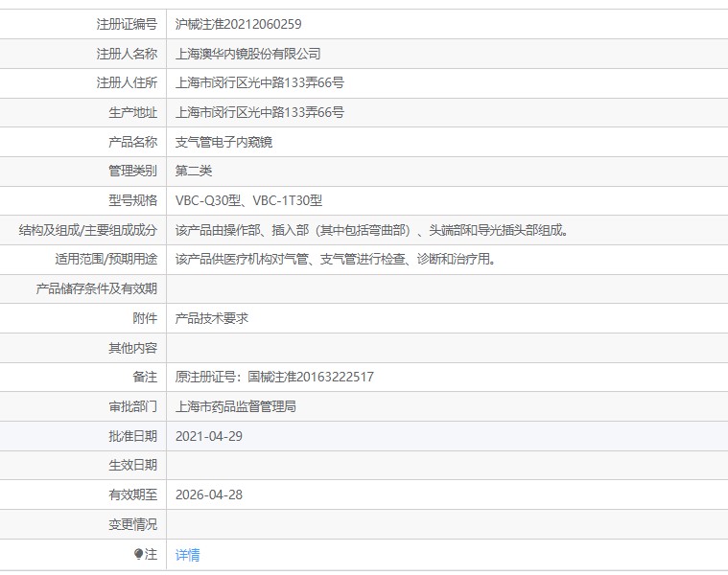This screenshot has height=575, width=728.
Task: Select the 审批部门 label
Action: (132, 406)
